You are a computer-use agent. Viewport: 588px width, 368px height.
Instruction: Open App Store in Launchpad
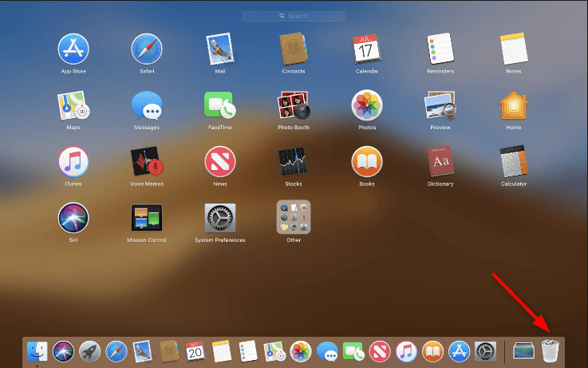(x=73, y=49)
